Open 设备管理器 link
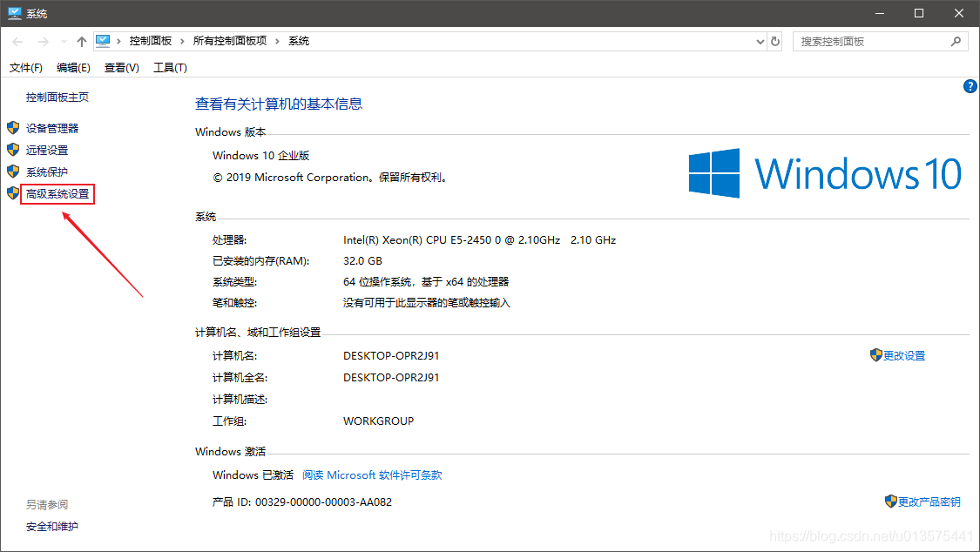 (52, 129)
